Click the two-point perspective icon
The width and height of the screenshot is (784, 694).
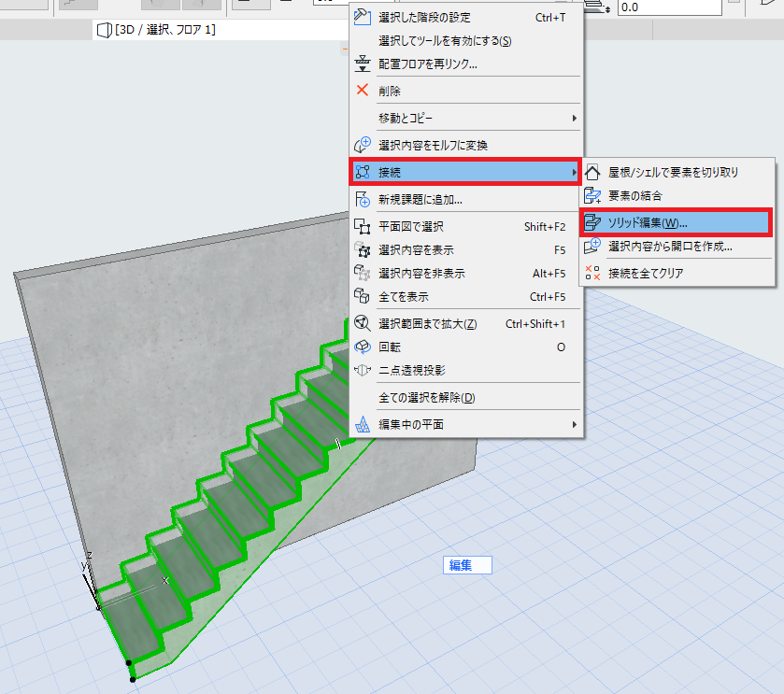click(x=362, y=370)
